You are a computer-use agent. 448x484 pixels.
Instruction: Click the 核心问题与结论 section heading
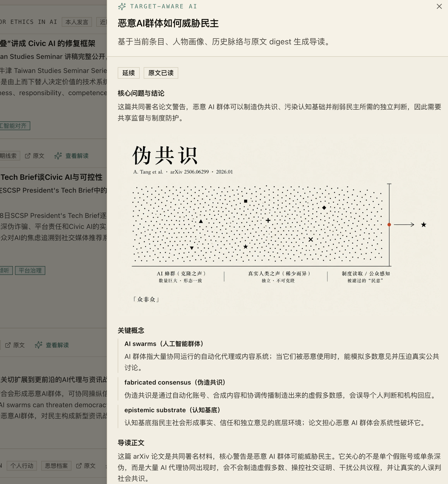pyautogui.click(x=141, y=93)
